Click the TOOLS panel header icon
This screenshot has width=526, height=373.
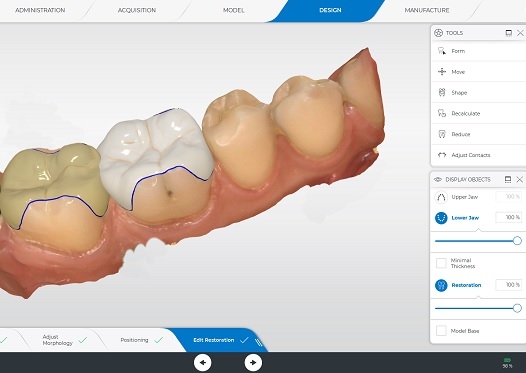(x=438, y=33)
